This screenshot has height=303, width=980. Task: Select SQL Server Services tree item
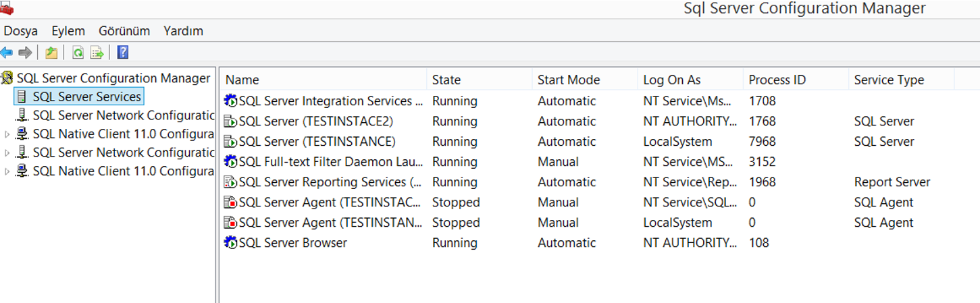[87, 97]
